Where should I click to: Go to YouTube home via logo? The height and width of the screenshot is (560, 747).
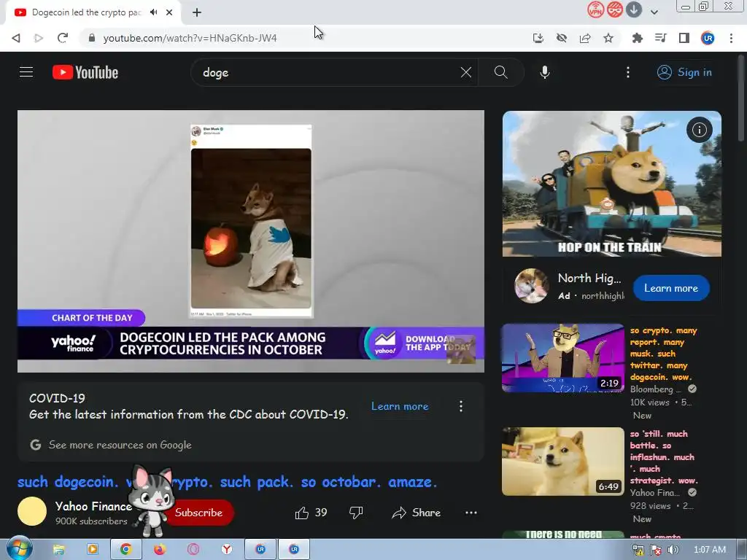(x=85, y=72)
